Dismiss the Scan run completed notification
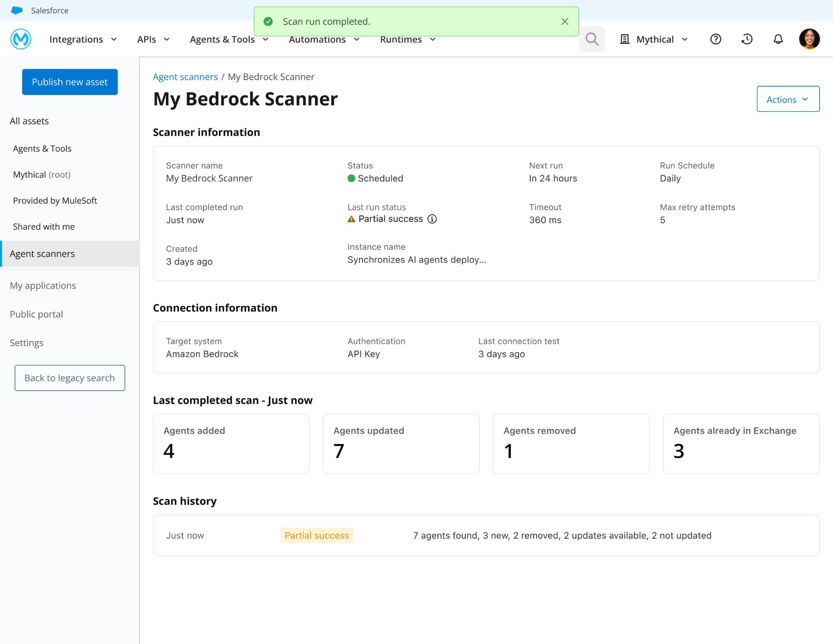Image resolution: width=833 pixels, height=644 pixels. point(565,22)
